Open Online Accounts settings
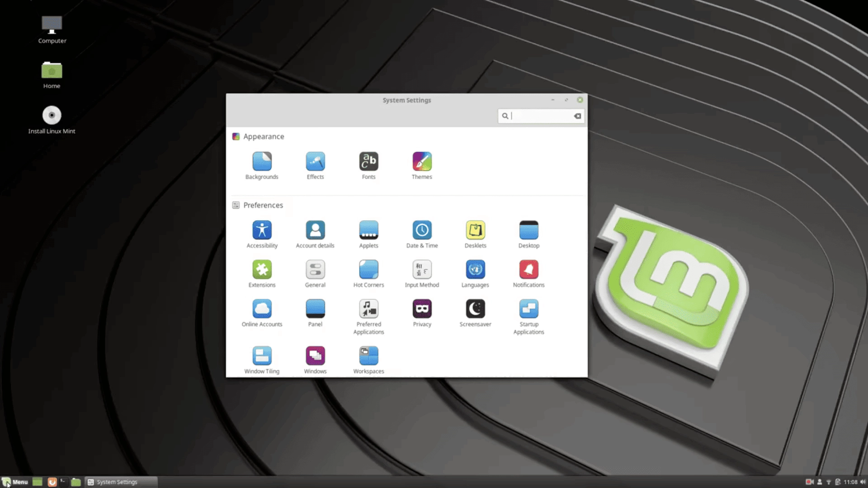868x488 pixels. [x=262, y=313]
